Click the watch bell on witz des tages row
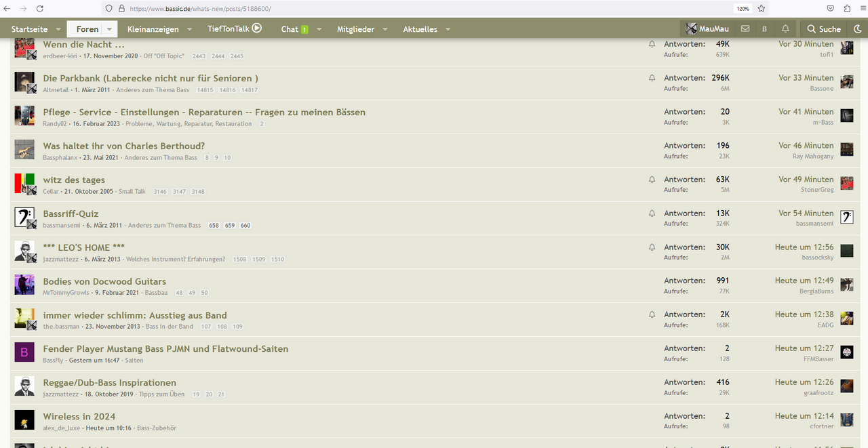The width and height of the screenshot is (868, 448). coord(652,180)
